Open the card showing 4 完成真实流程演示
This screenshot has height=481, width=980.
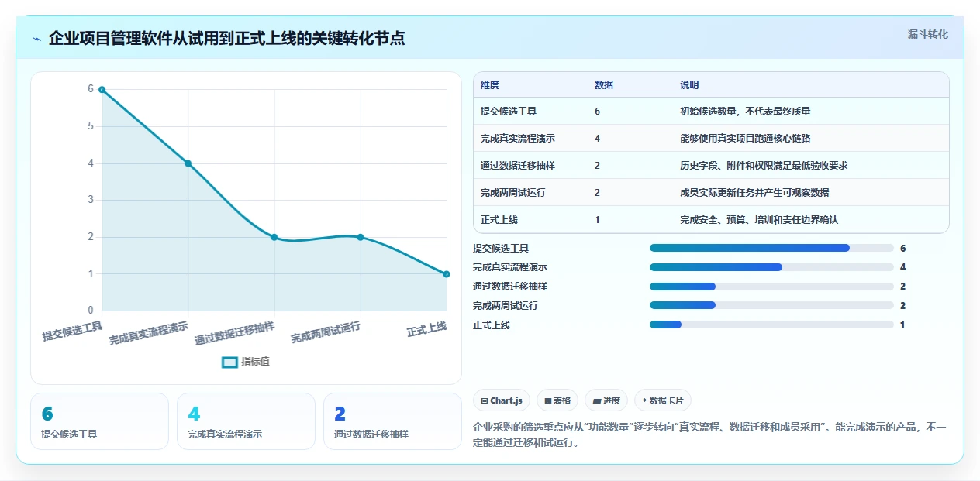click(x=246, y=421)
